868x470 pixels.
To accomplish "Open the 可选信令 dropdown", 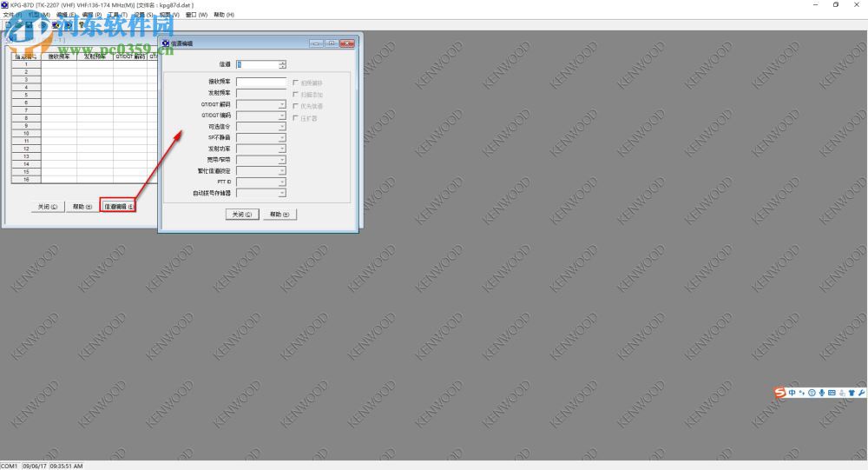I will point(282,126).
